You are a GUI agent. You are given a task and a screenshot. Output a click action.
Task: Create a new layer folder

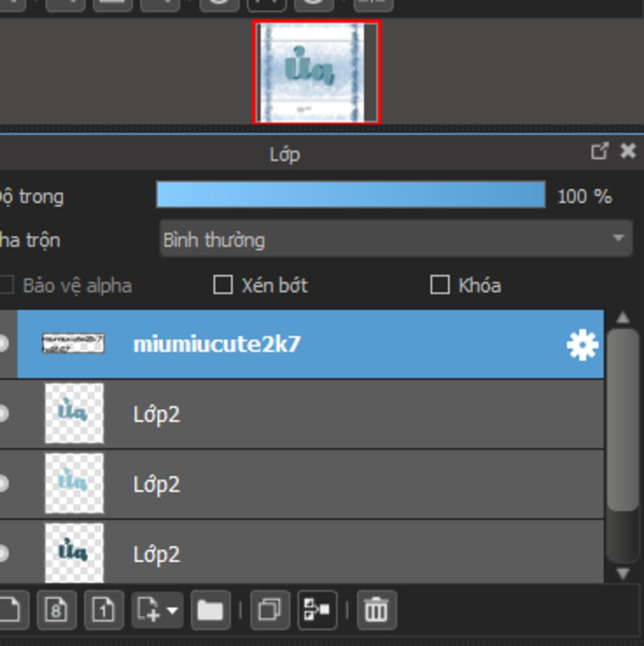coord(211,610)
